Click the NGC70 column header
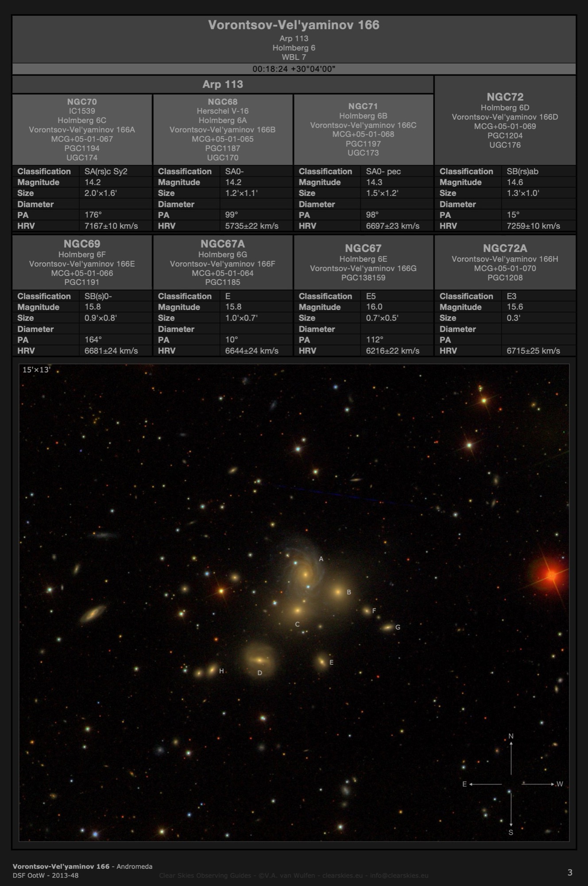The width and height of the screenshot is (588, 886). click(x=82, y=102)
